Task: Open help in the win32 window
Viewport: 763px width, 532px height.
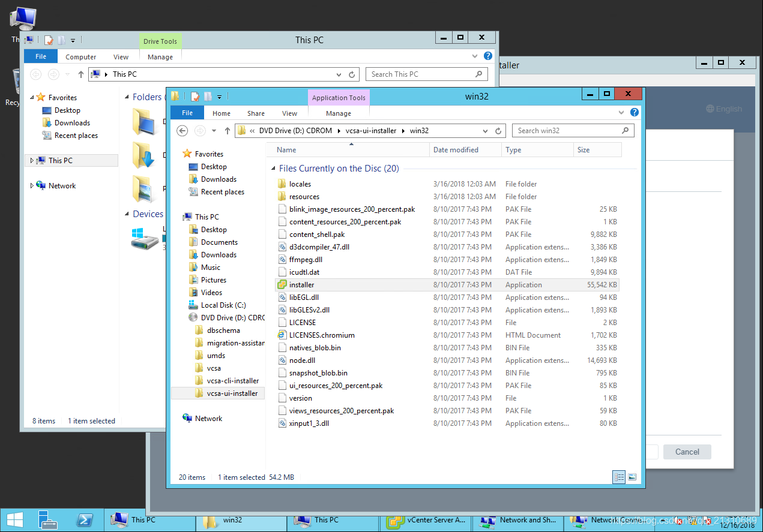Action: coord(635,113)
